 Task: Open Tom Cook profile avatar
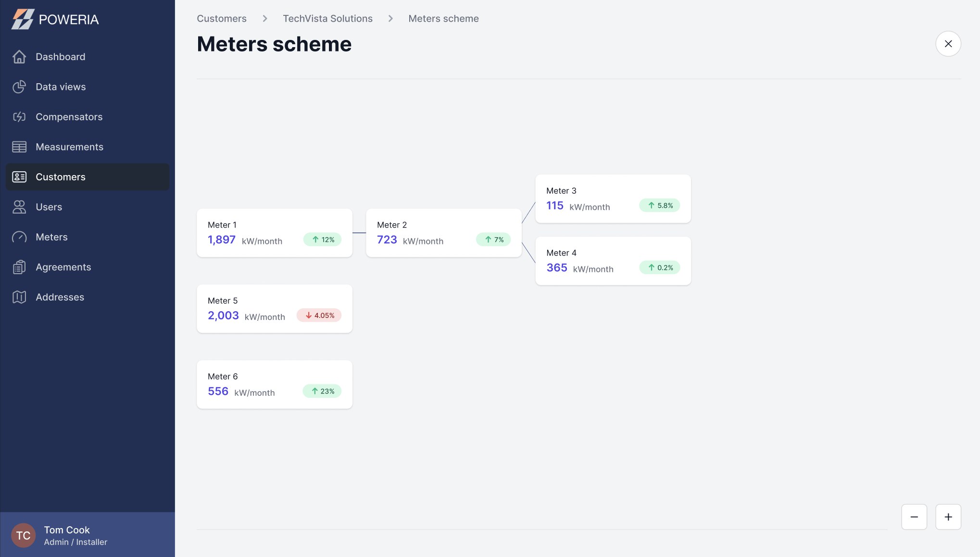coord(23,535)
